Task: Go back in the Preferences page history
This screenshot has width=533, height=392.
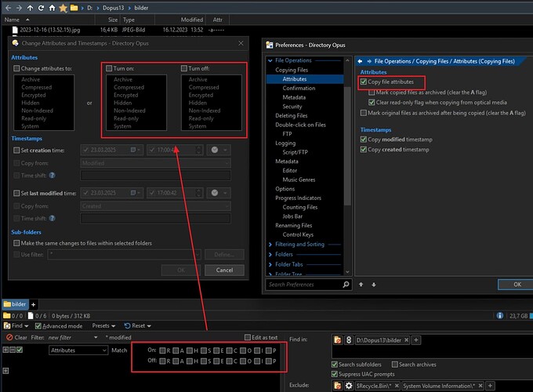Action: [x=360, y=61]
